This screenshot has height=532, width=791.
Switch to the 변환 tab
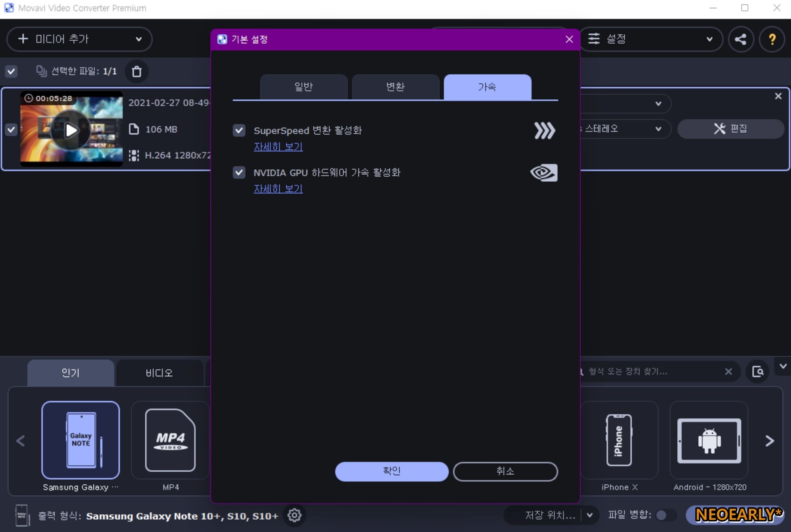point(395,87)
